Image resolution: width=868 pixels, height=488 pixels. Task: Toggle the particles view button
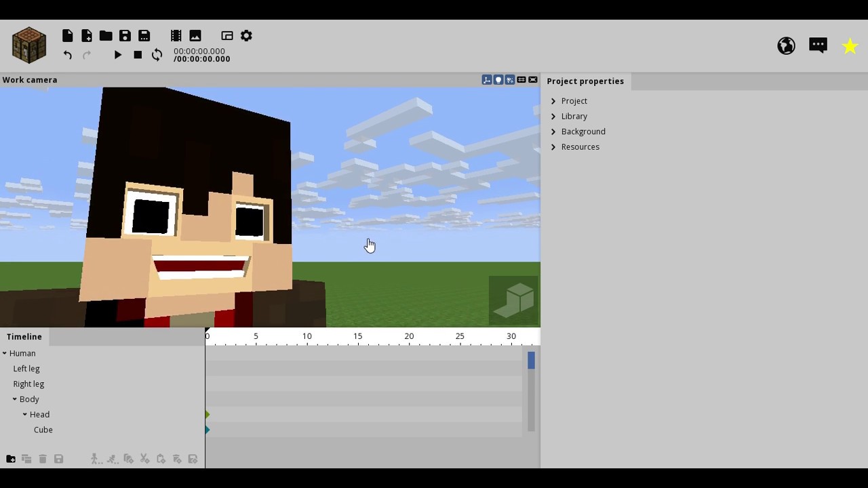[510, 80]
